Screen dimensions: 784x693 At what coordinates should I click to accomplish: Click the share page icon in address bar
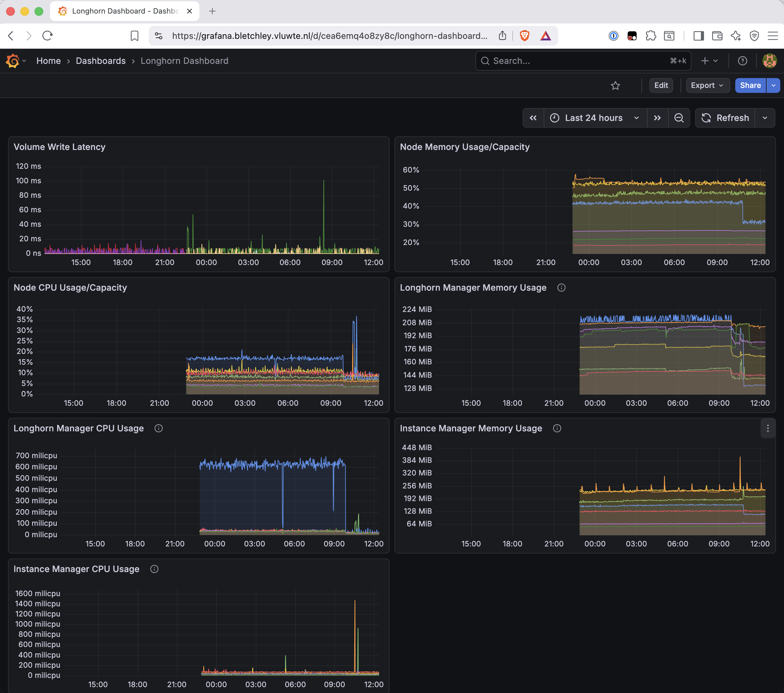point(503,36)
